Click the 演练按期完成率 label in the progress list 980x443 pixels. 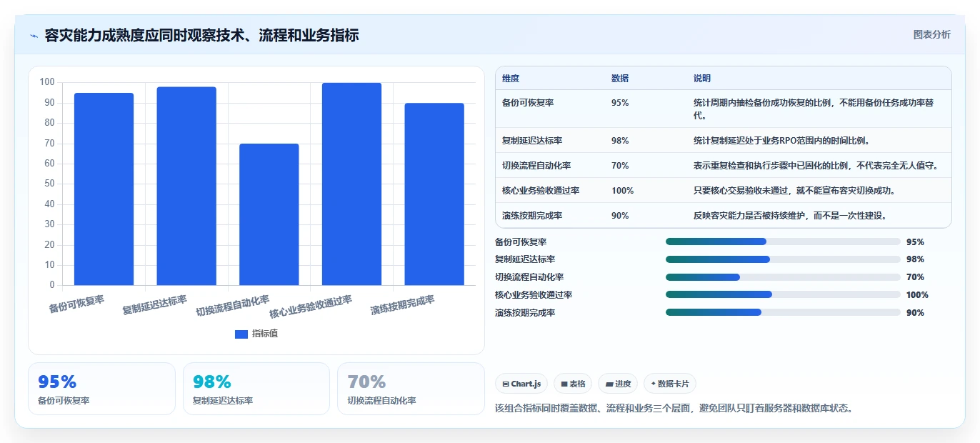tap(525, 312)
